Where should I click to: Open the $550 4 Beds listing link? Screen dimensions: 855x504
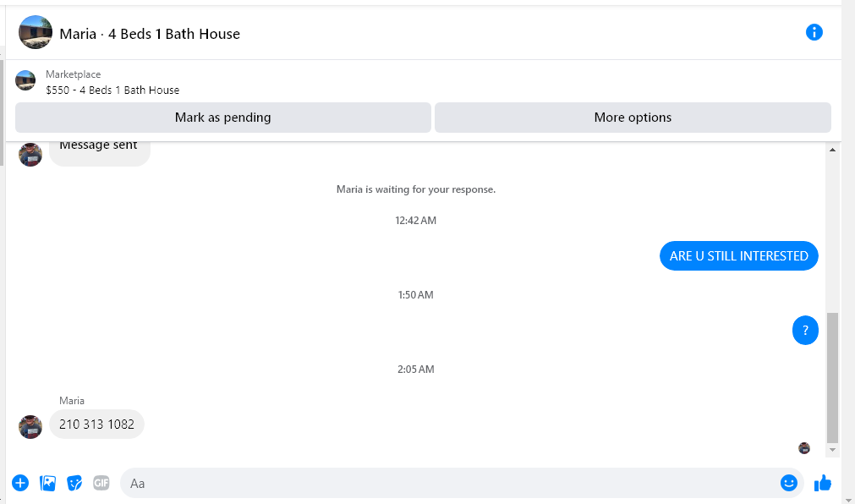click(112, 90)
